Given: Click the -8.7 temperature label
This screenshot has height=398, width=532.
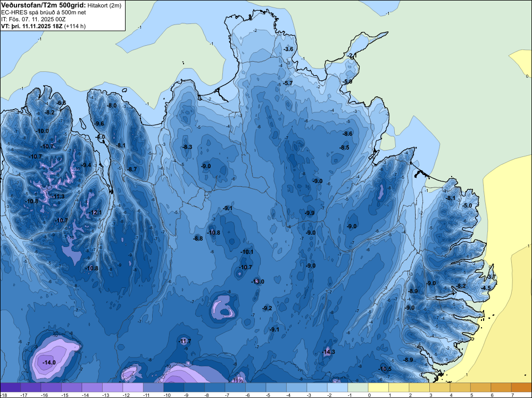Looking at the screenshot, I should (131, 169).
